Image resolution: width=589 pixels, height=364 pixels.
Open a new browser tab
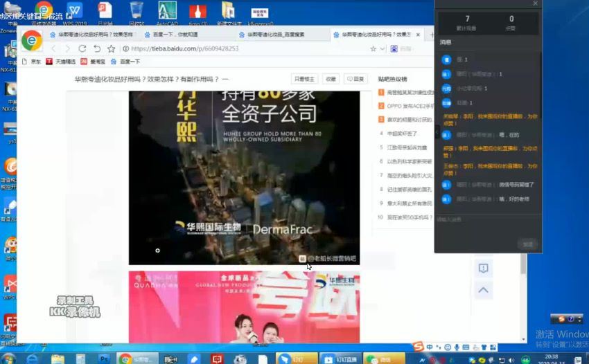coord(432,35)
